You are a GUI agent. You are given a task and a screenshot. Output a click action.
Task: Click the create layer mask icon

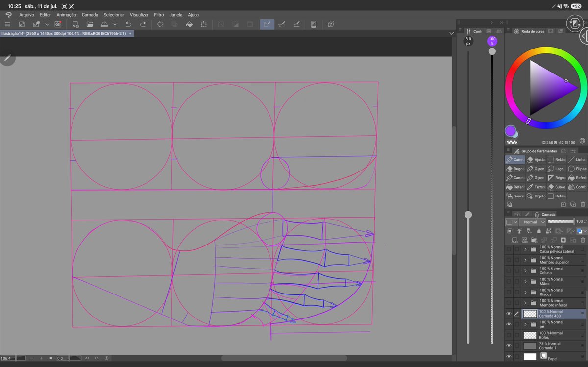click(x=563, y=240)
